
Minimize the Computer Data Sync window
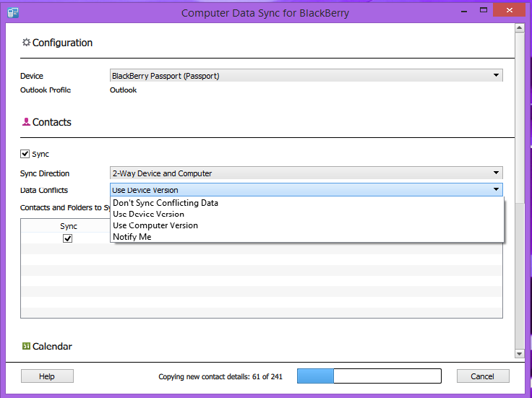pos(464,11)
